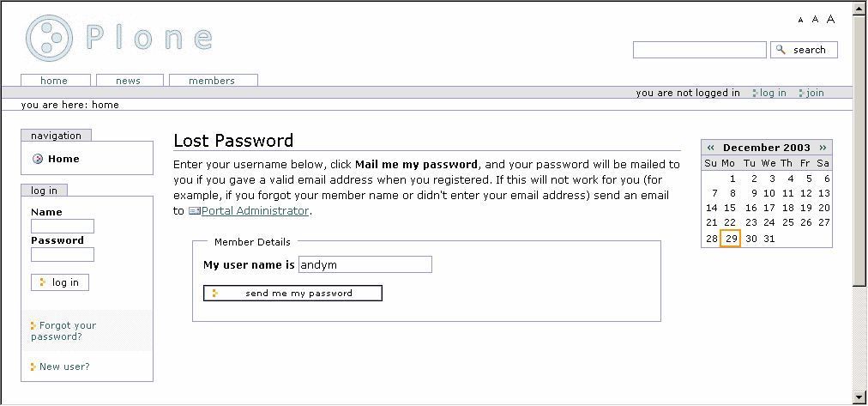Switch to the home tab

[x=54, y=81]
